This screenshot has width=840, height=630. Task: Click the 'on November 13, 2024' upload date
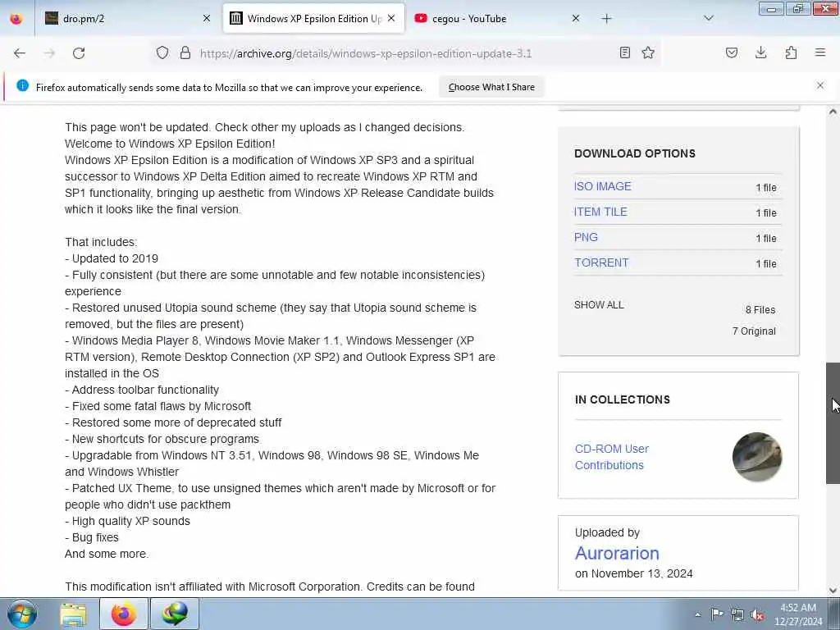pyautogui.click(x=634, y=573)
